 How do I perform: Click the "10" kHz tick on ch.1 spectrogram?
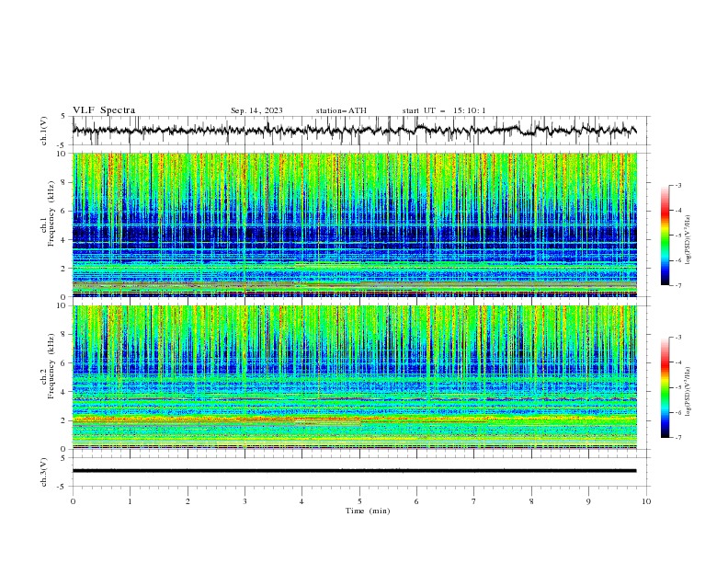(63, 154)
